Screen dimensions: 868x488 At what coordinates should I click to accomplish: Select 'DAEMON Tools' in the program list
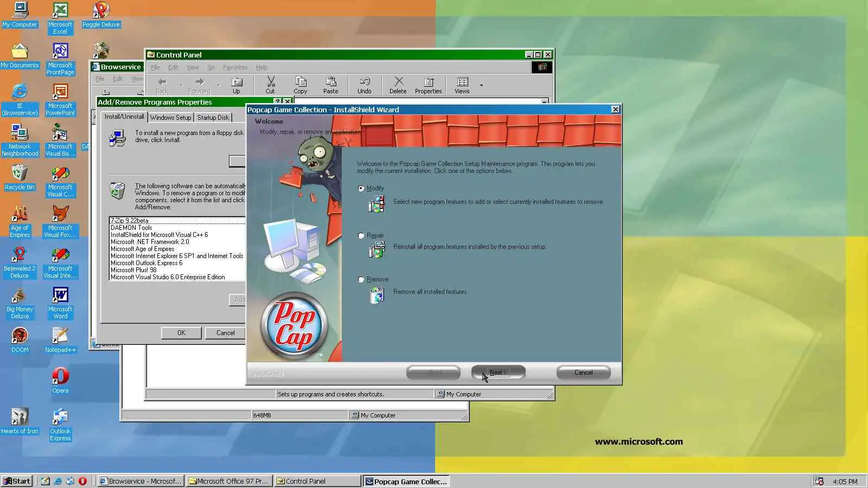(177, 228)
